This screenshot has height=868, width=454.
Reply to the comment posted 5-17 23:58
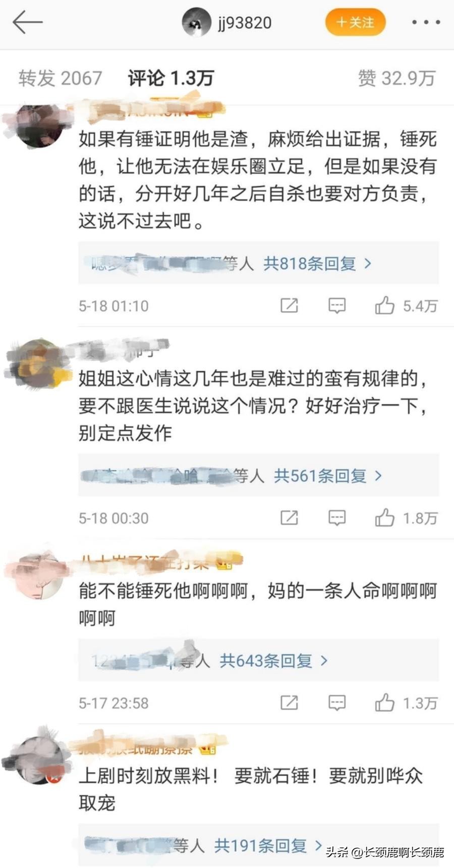pos(337,703)
